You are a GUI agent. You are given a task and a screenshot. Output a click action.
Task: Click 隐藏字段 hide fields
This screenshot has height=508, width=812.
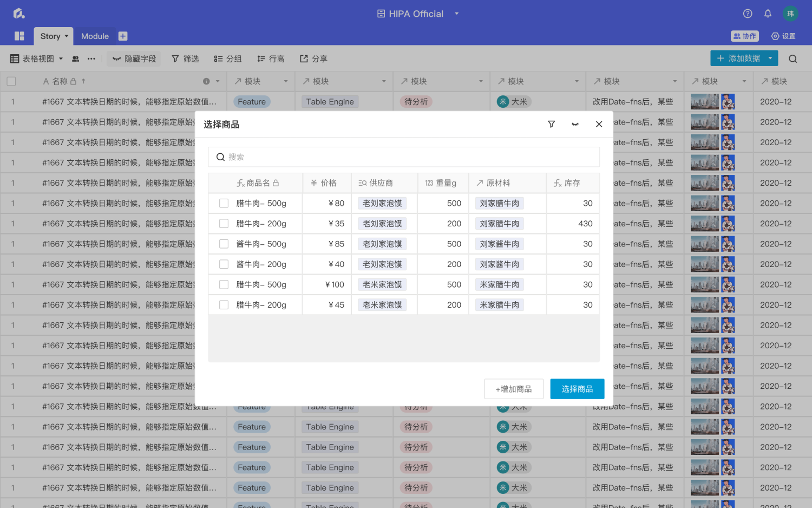134,58
